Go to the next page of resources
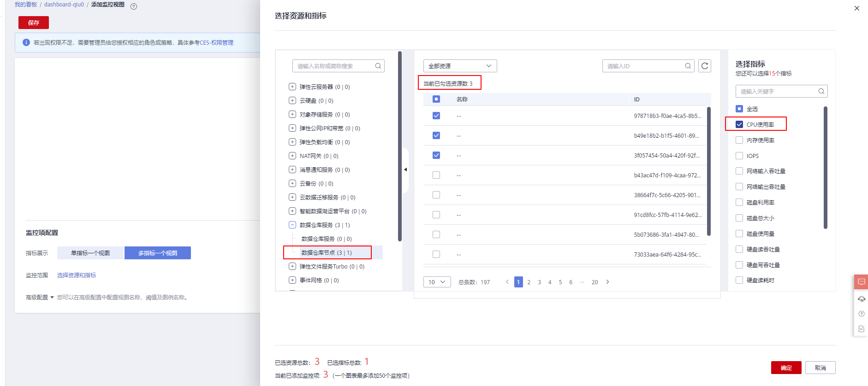Image resolution: width=868 pixels, height=386 pixels. click(x=607, y=282)
